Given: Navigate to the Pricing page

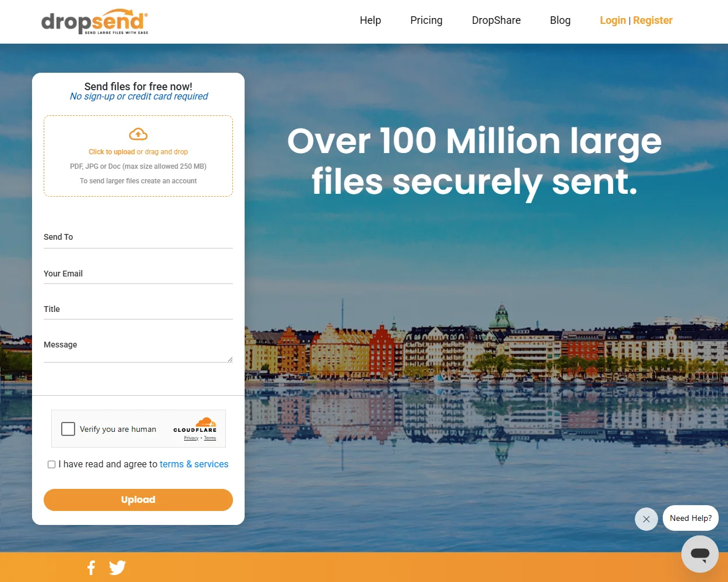Looking at the screenshot, I should pyautogui.click(x=426, y=20).
